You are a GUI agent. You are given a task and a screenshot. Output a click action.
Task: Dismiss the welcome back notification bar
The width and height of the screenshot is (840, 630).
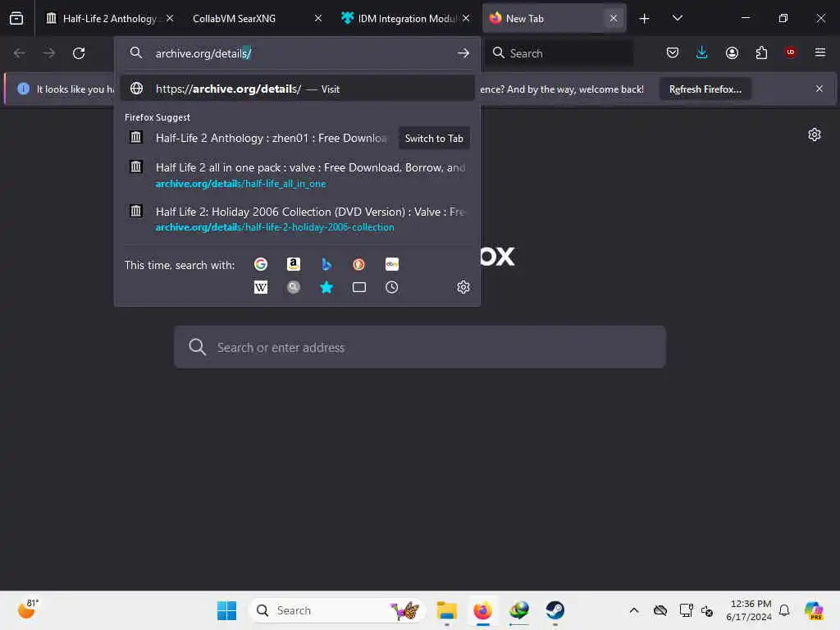point(819,89)
